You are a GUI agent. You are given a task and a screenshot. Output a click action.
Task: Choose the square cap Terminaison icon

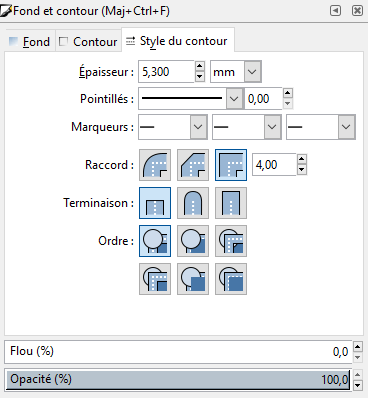click(x=231, y=203)
